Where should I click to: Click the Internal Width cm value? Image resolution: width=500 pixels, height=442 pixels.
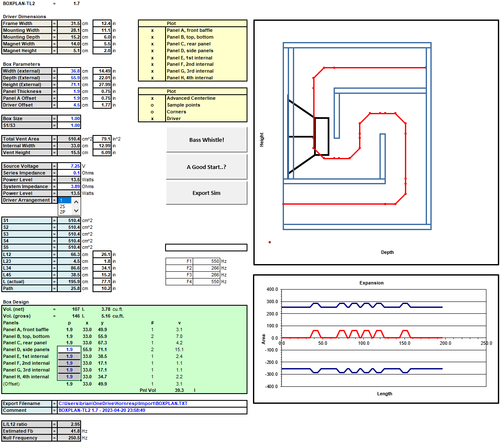(x=69, y=146)
